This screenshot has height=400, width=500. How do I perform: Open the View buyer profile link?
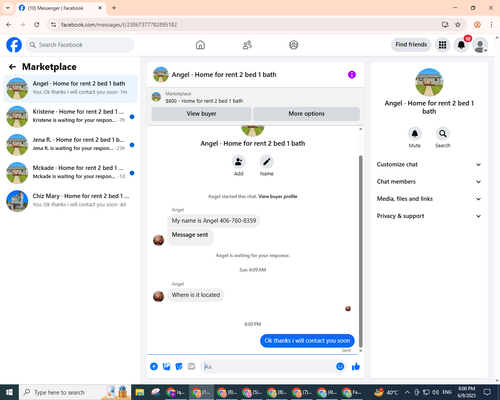(278, 197)
